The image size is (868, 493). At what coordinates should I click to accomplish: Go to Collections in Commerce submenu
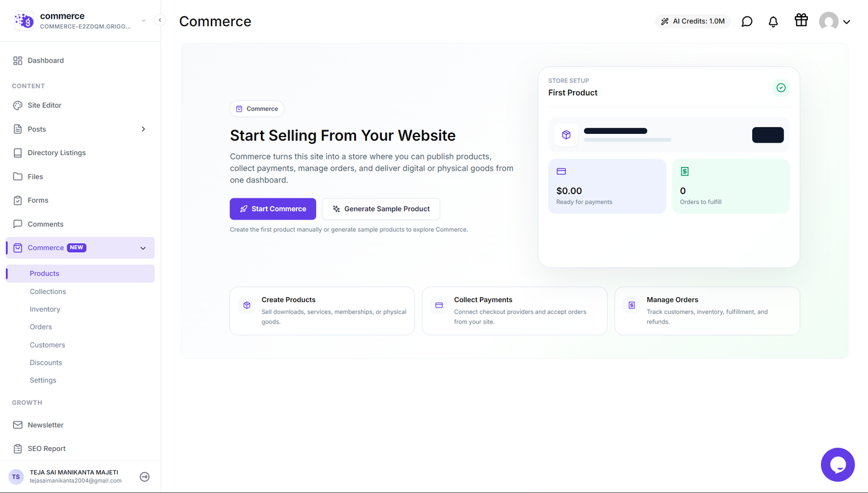tap(48, 291)
